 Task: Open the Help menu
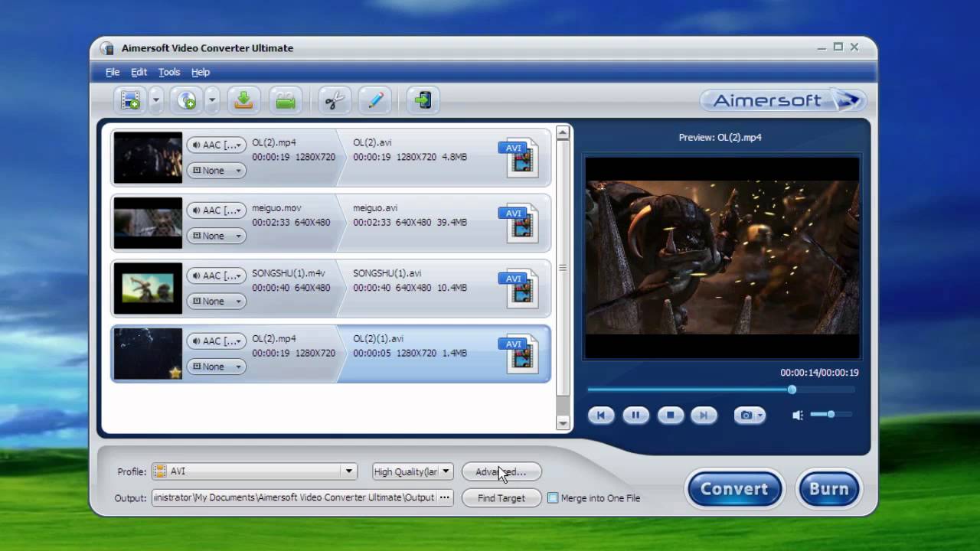tap(201, 72)
